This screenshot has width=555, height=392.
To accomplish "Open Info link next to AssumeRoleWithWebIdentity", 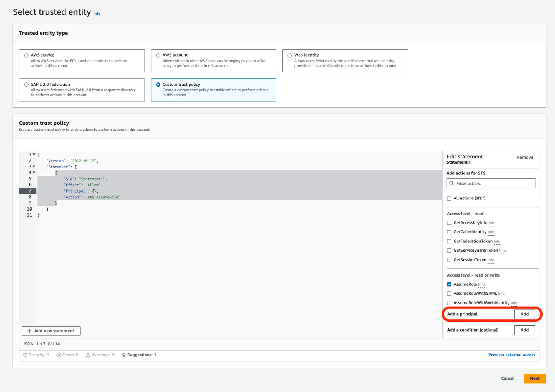I will [514, 303].
